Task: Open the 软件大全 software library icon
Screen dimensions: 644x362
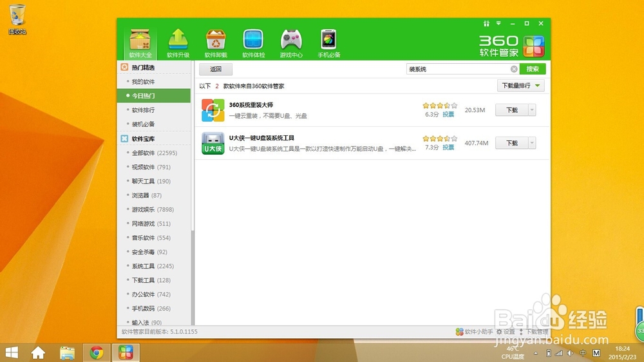Action: point(140,43)
